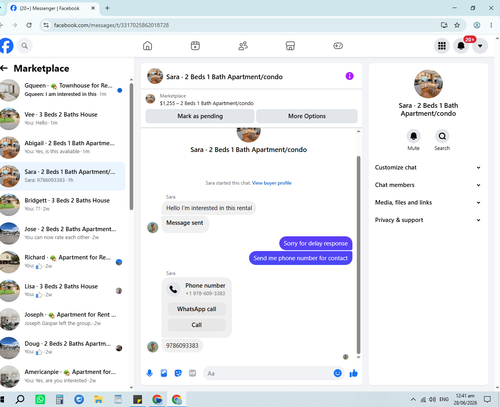
Task: Click Mark as pending button
Action: (200, 116)
